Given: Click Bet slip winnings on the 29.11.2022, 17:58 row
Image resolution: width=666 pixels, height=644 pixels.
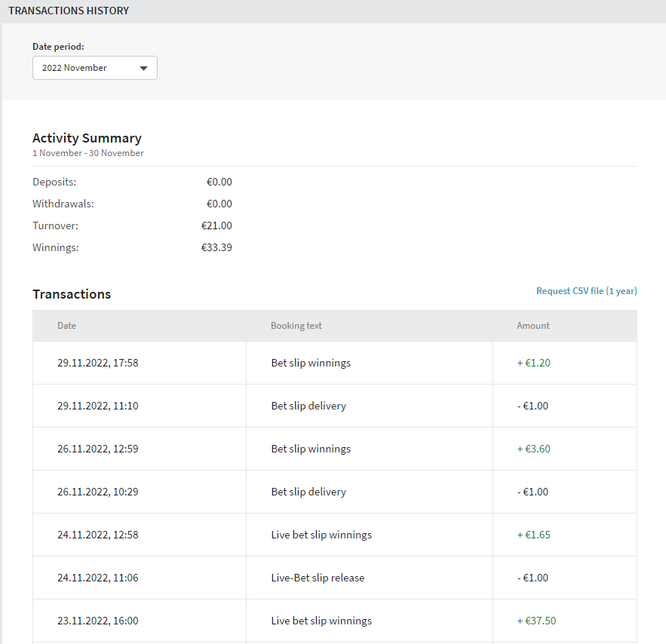Looking at the screenshot, I should pos(311,363).
